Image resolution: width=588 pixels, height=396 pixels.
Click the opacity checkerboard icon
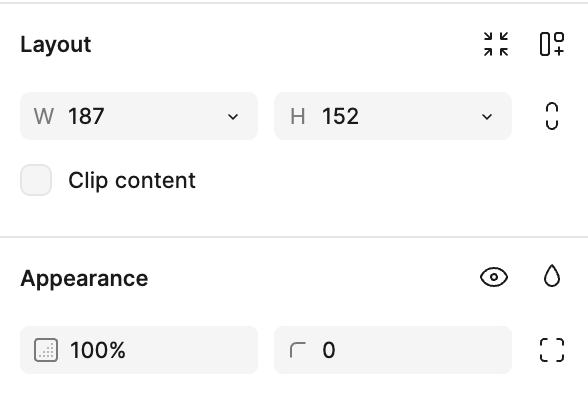point(46,350)
